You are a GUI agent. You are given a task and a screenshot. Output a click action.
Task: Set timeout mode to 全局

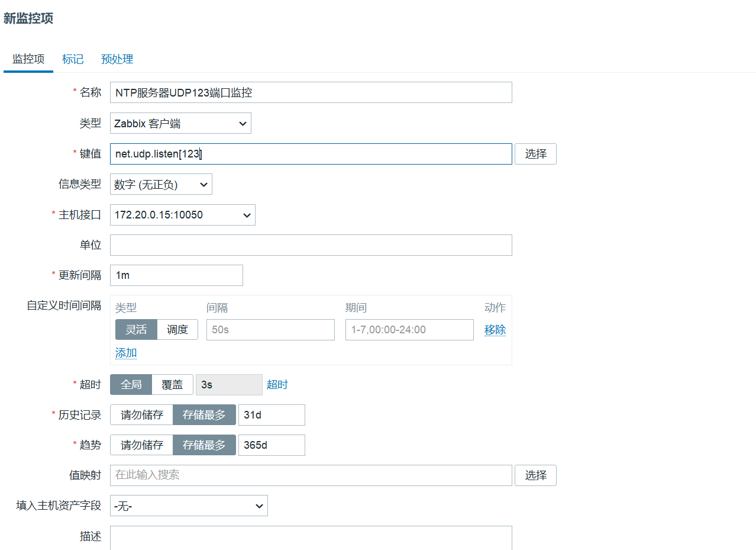[x=131, y=385]
